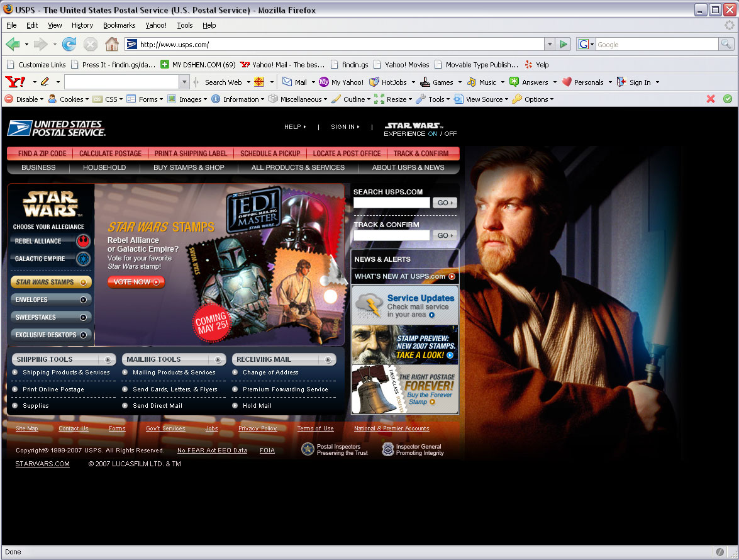Image resolution: width=739 pixels, height=560 pixels.
Task: Click the Forward navigation arrow
Action: click(x=40, y=44)
